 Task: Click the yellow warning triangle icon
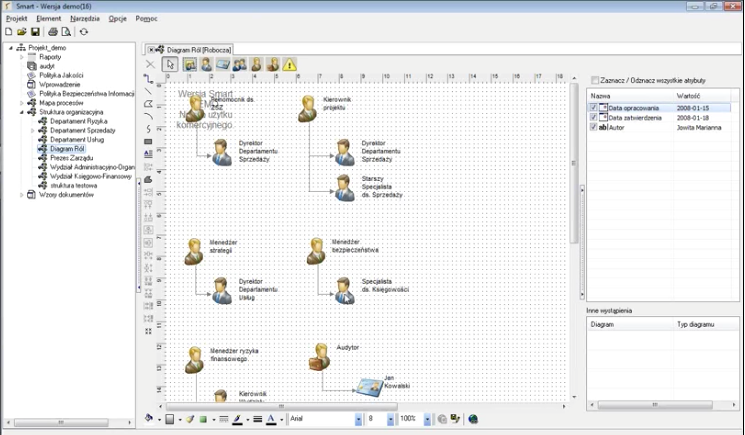point(289,65)
